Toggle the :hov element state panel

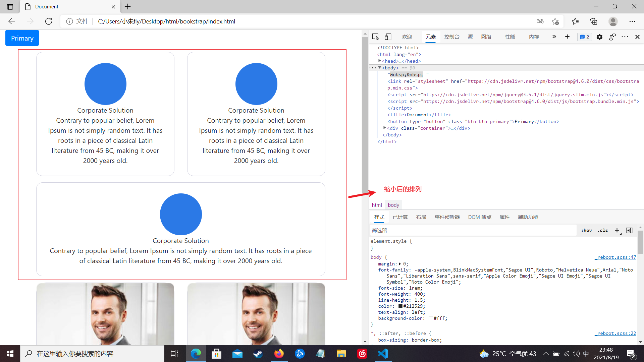pyautogui.click(x=587, y=230)
